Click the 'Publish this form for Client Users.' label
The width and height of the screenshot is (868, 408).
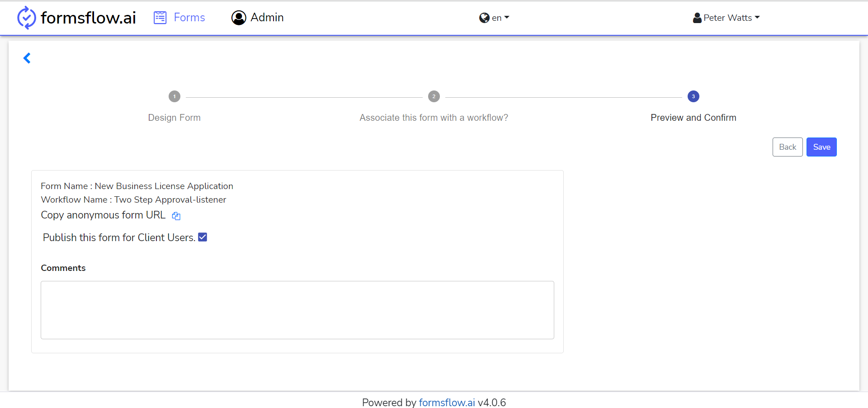(x=119, y=237)
